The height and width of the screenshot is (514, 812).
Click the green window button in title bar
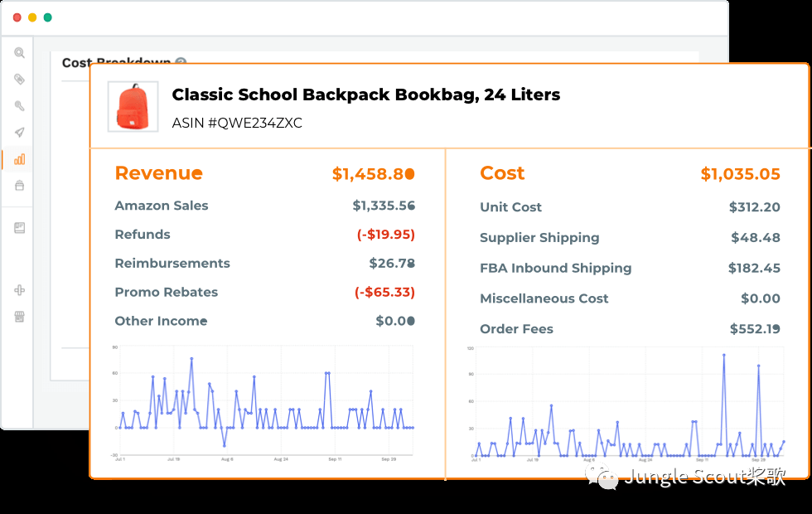(48, 17)
